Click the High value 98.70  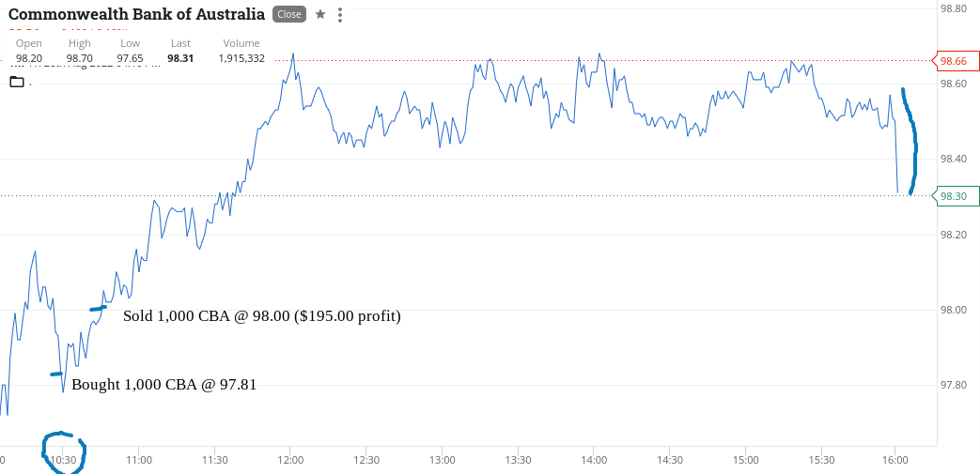click(x=79, y=58)
